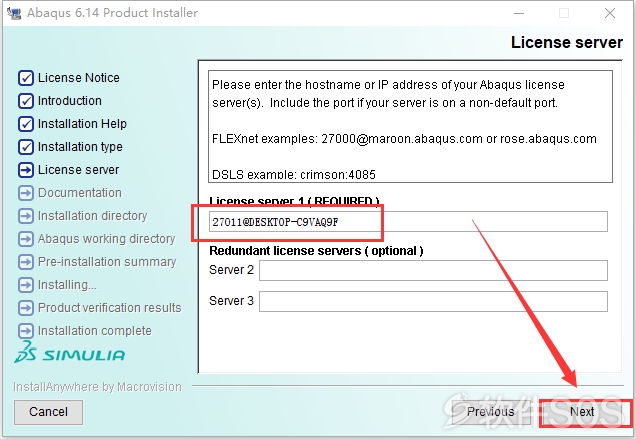Click the Installation type checked step icon

pyautogui.click(x=26, y=147)
